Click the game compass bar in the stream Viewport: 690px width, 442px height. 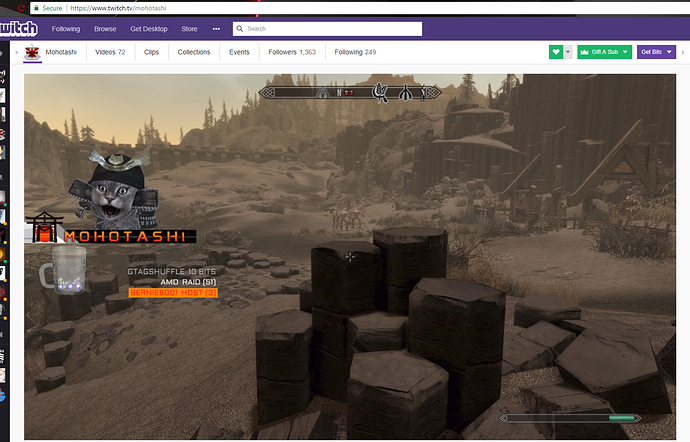coord(350,92)
